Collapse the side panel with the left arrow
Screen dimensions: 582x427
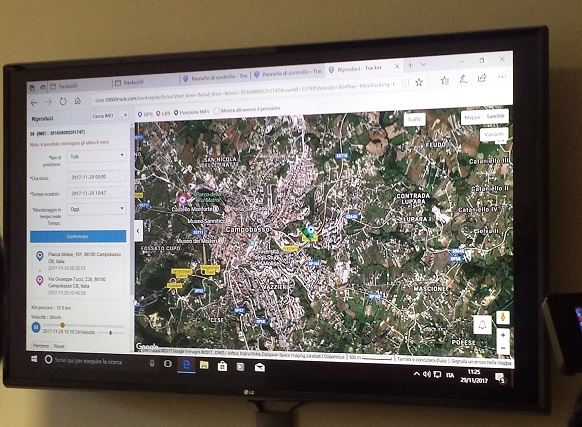[x=138, y=231]
